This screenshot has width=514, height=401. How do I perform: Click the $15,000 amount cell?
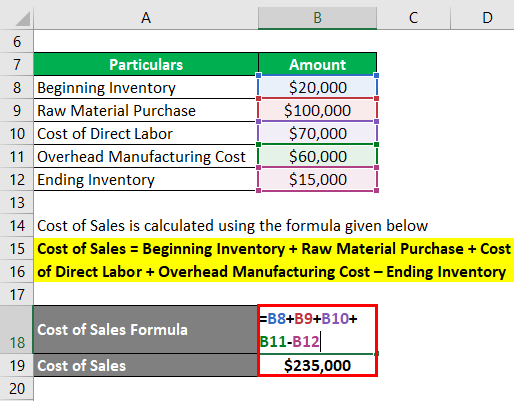(317, 180)
